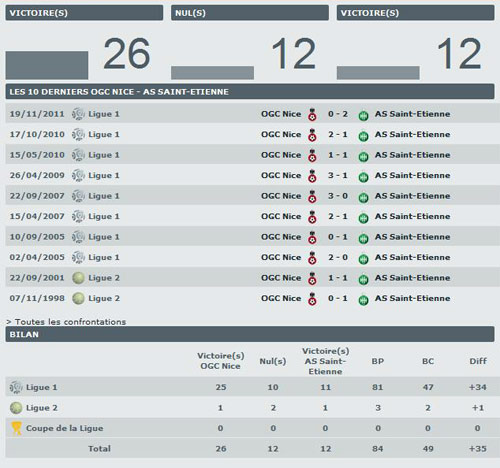This screenshot has width=500, height=468.
Task: Click the Ligue 1 logo in 10/09/2005 row
Action: 78,237
